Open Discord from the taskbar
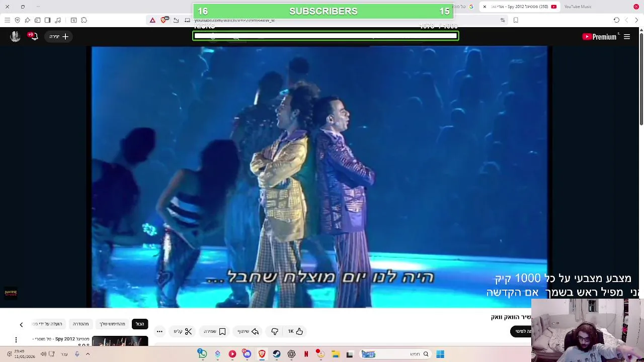 (x=247, y=354)
